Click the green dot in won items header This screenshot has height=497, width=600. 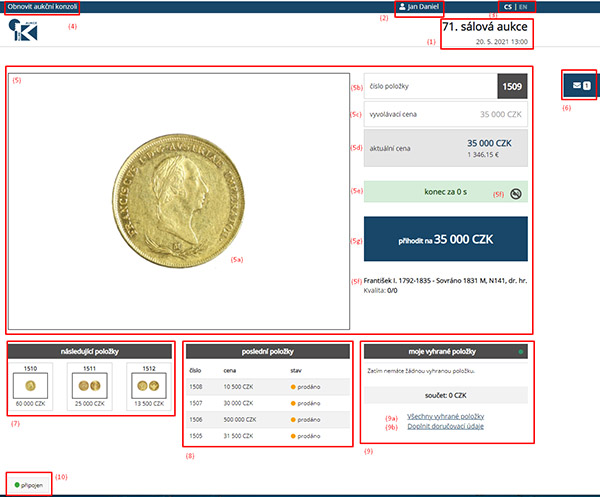(x=521, y=352)
